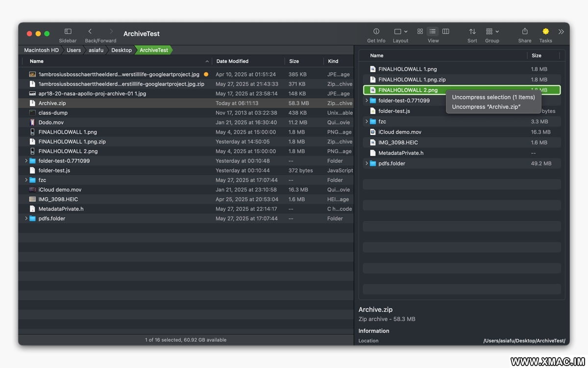Viewport: 588px width, 368px height.
Task: Click the Sort arrows icon
Action: 472,31
